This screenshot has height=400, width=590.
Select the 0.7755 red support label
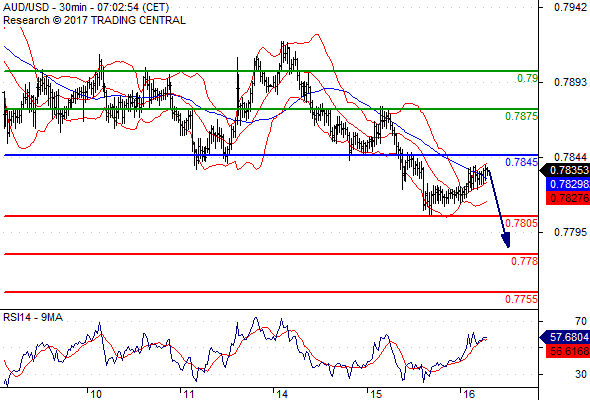click(x=522, y=299)
